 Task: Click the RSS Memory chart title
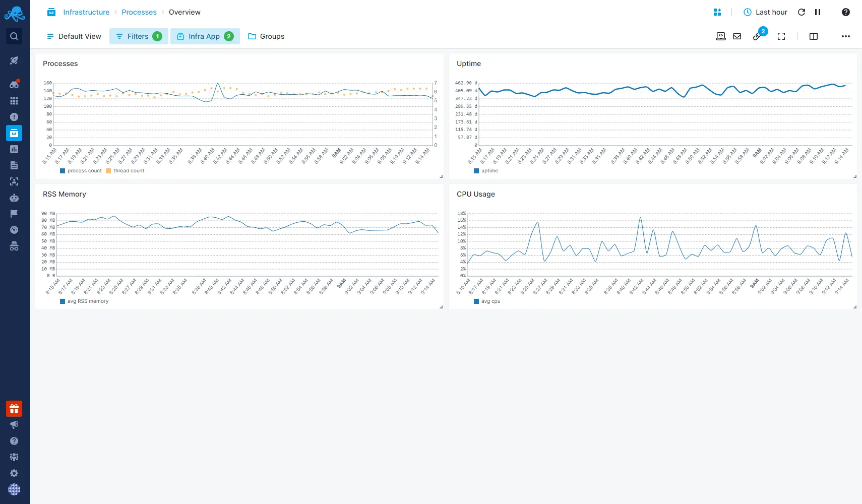coord(65,194)
